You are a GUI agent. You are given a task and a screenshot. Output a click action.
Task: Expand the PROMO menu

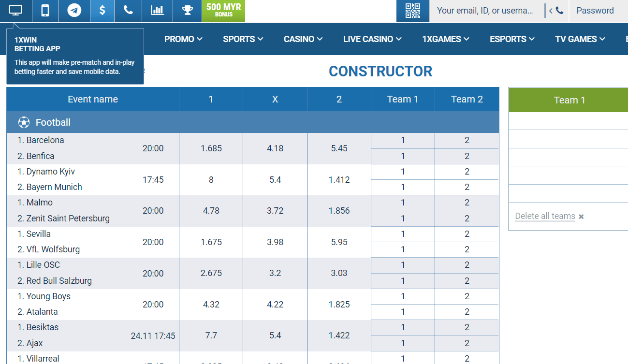[183, 39]
